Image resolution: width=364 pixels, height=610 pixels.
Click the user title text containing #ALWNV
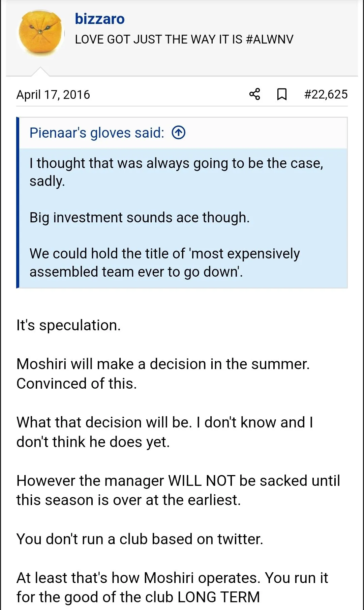point(184,39)
